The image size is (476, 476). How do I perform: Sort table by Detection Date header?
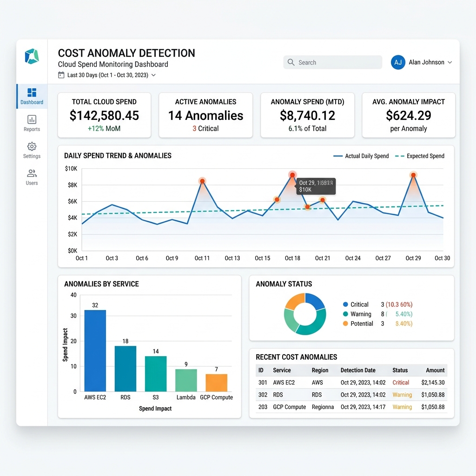click(x=358, y=370)
